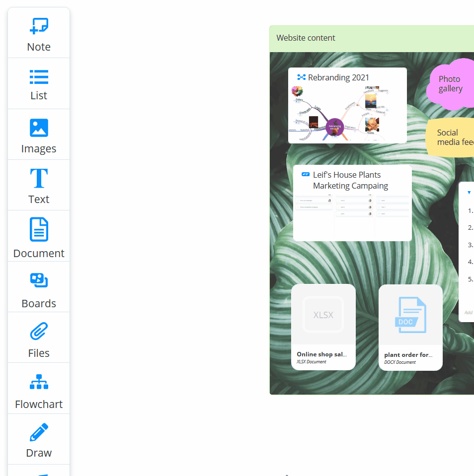Click the XLSX icon on Online shop card
474x476 pixels.
323,315
